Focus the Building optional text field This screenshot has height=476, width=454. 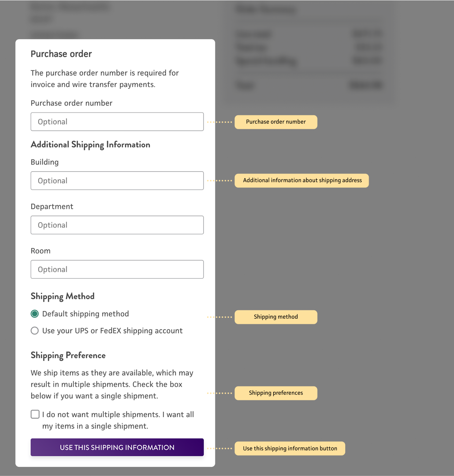coord(117,181)
